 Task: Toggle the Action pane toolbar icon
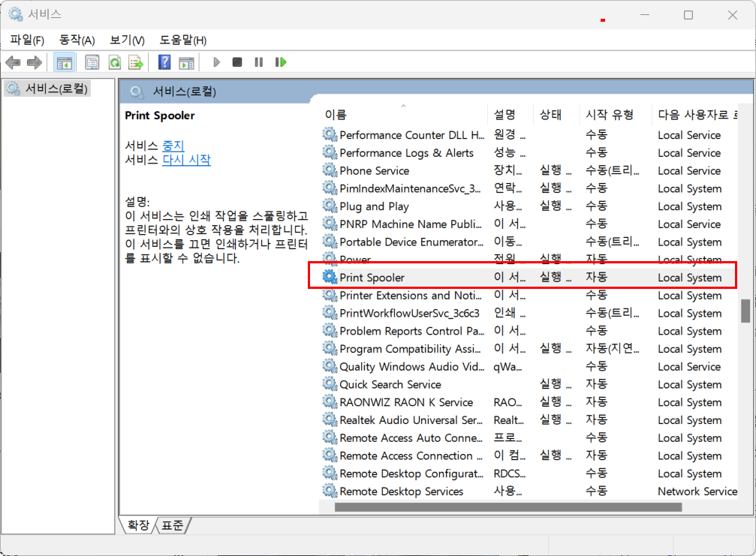(x=187, y=62)
